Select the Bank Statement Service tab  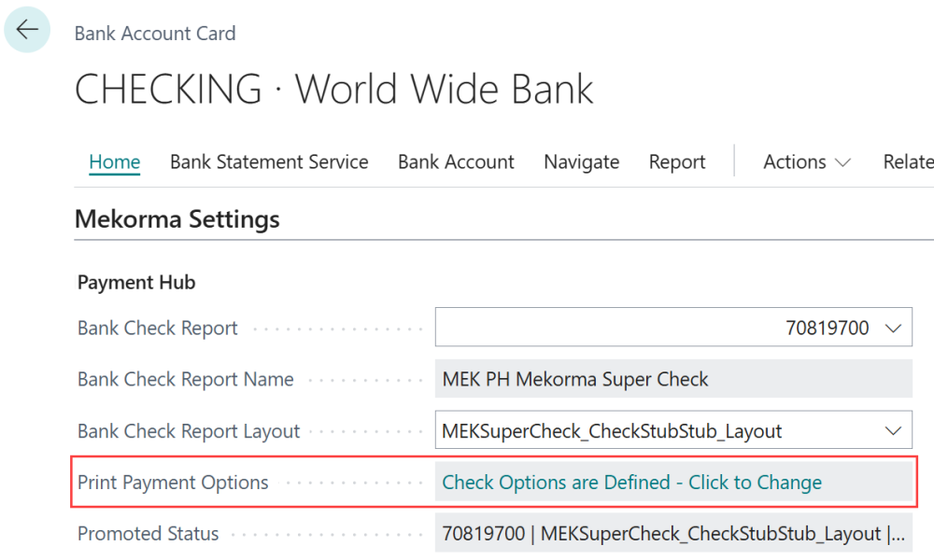268,161
